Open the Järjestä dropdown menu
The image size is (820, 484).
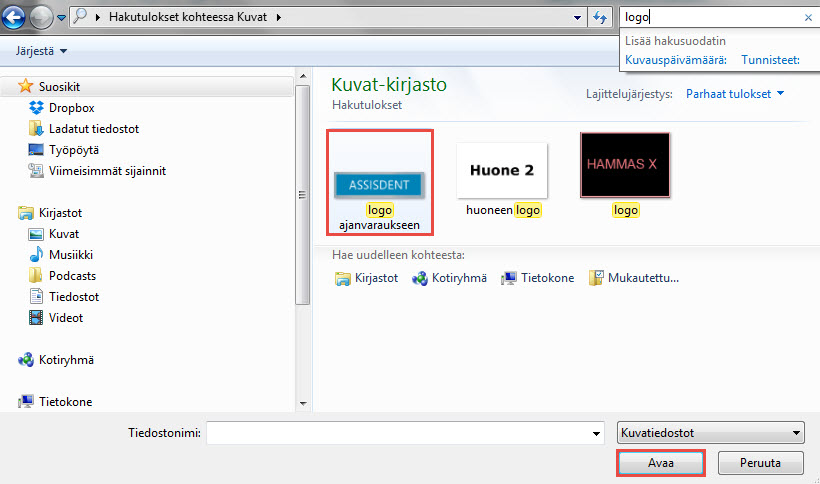click(41, 51)
